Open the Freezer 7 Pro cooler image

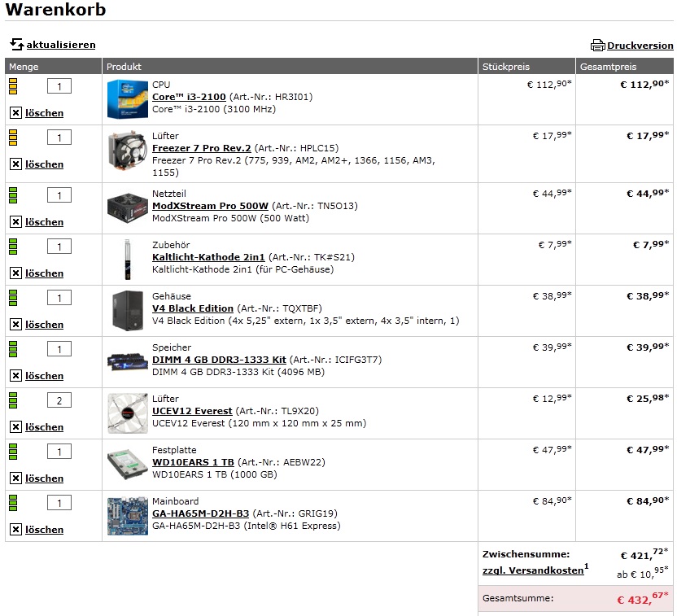(128, 151)
